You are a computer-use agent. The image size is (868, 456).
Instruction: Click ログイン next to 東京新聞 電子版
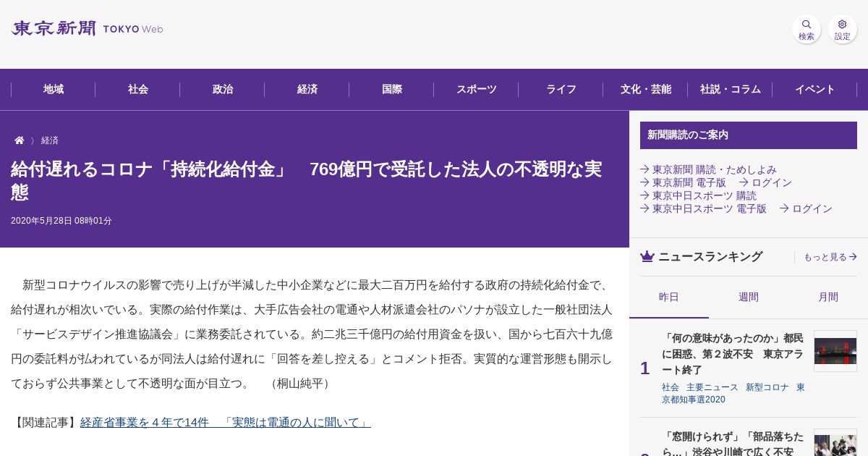coord(765,182)
